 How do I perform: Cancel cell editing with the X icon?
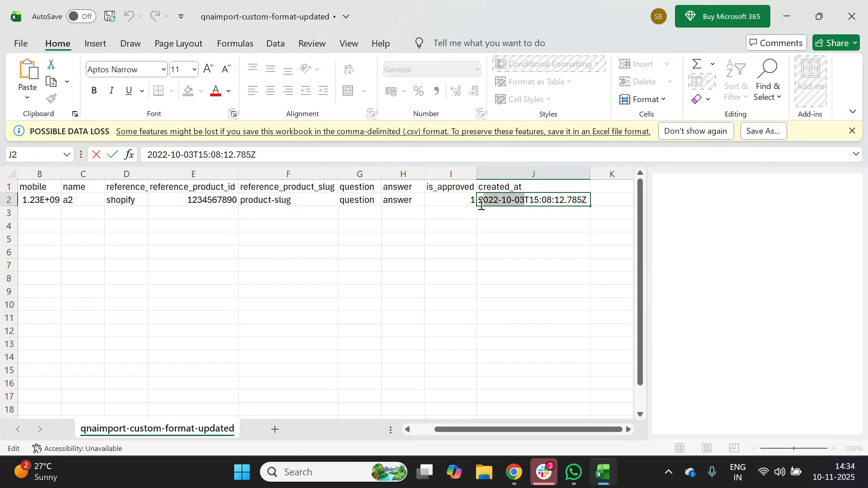tap(95, 154)
